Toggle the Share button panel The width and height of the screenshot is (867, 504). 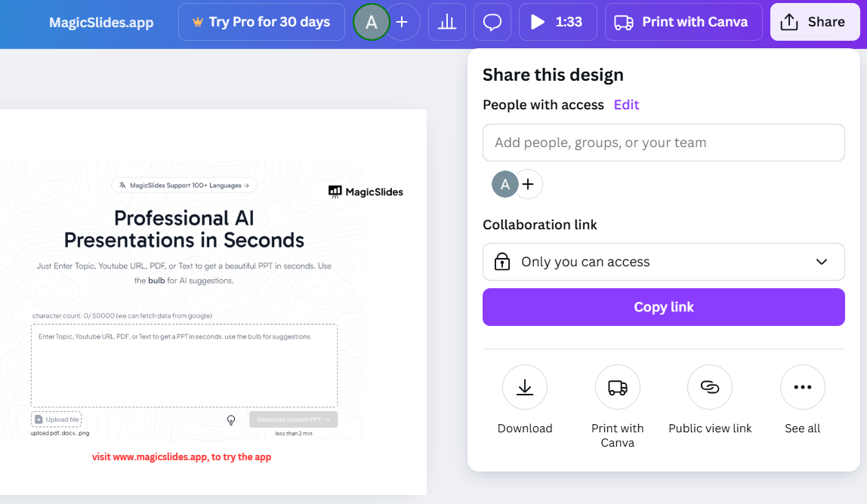815,22
